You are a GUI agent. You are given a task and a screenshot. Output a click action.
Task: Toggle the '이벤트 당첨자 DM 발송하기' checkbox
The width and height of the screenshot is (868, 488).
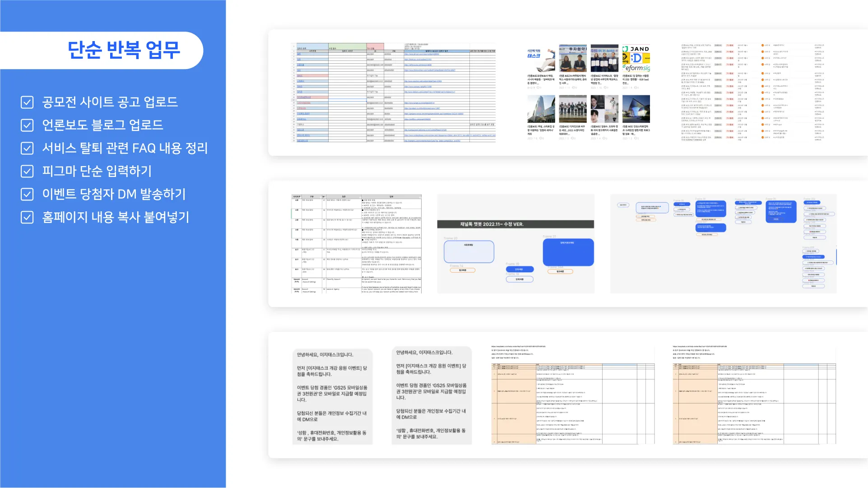27,194
